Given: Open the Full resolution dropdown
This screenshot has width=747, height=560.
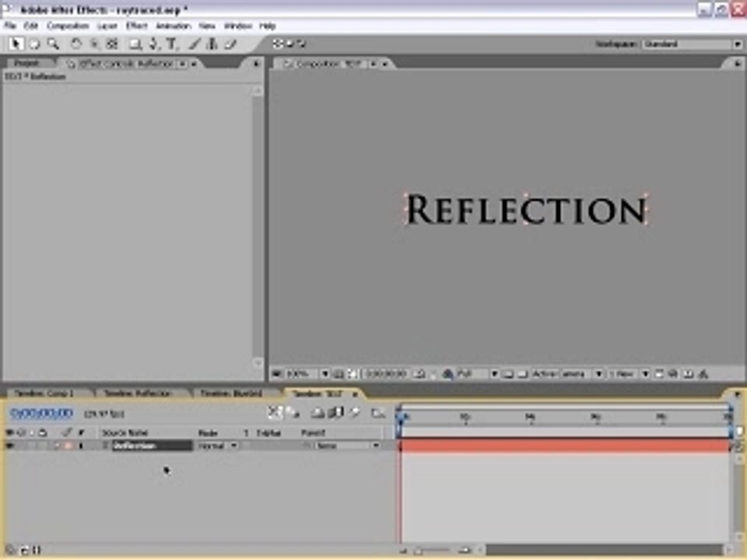Looking at the screenshot, I should click(477, 374).
